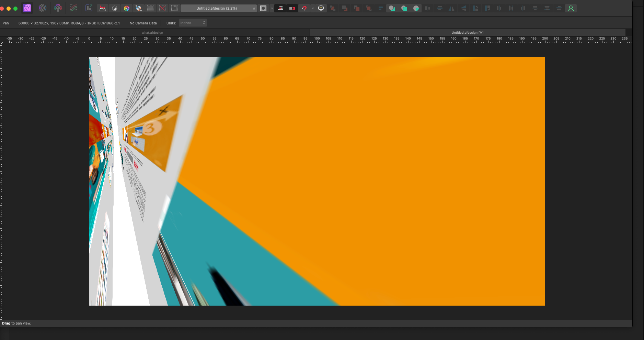Click the star beside the document title
The width and height of the screenshot is (644, 340).
pyautogui.click(x=254, y=8)
